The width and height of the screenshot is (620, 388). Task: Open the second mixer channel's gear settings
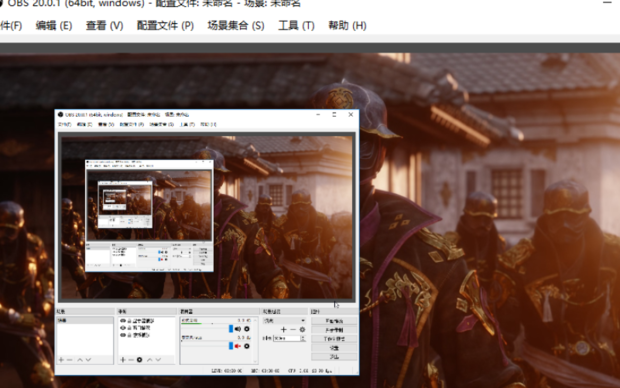click(247, 346)
